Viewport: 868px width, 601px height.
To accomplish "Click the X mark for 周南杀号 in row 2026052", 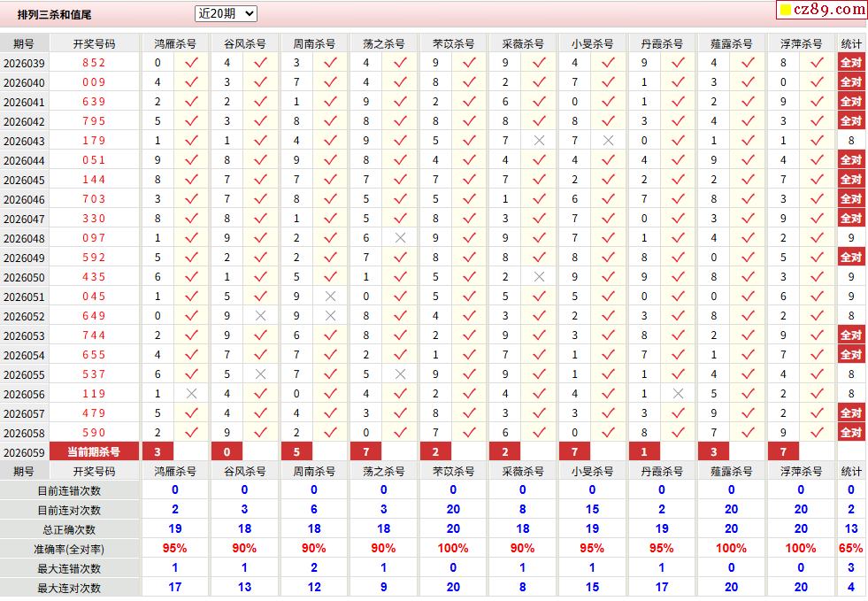I will pos(331,316).
